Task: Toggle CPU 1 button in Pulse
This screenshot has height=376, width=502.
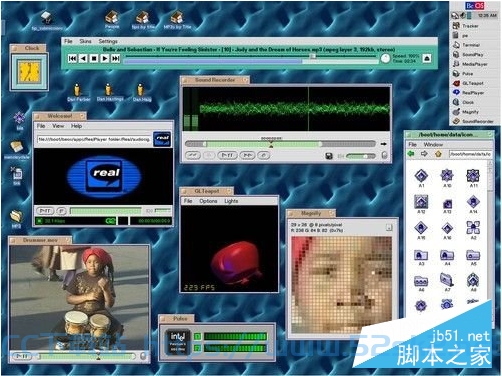Action: click(197, 336)
